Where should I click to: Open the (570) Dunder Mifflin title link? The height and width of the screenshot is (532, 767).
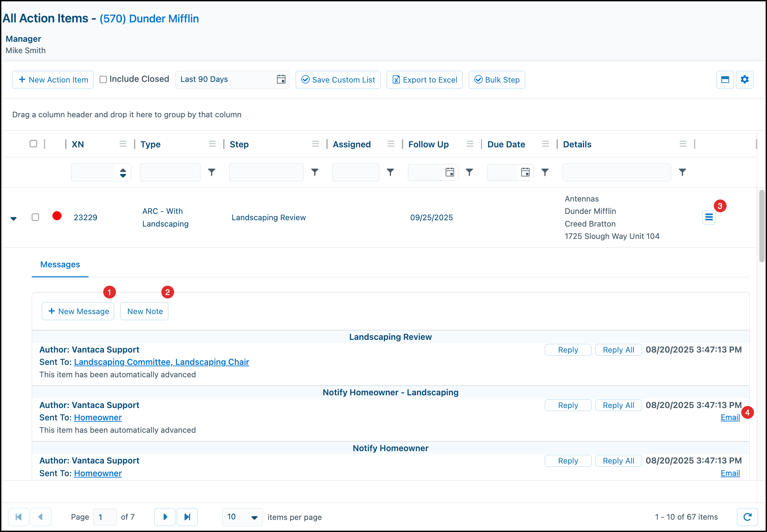(x=149, y=19)
